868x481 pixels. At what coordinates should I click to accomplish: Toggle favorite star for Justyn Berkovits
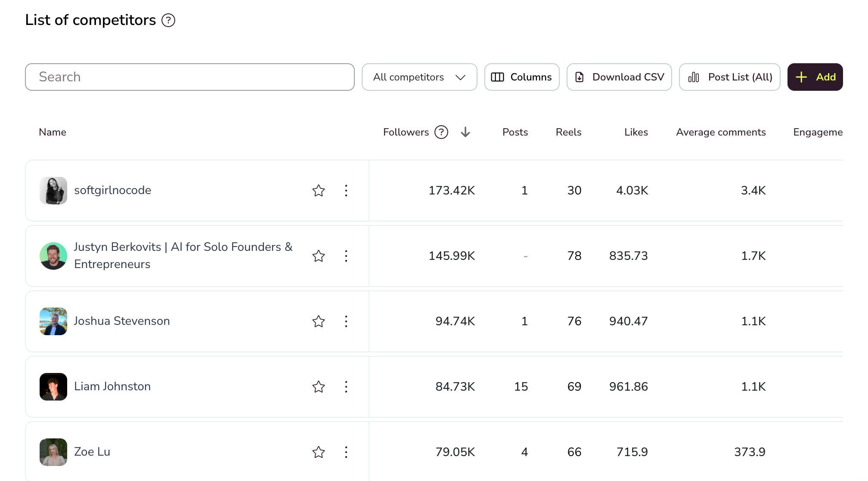319,256
